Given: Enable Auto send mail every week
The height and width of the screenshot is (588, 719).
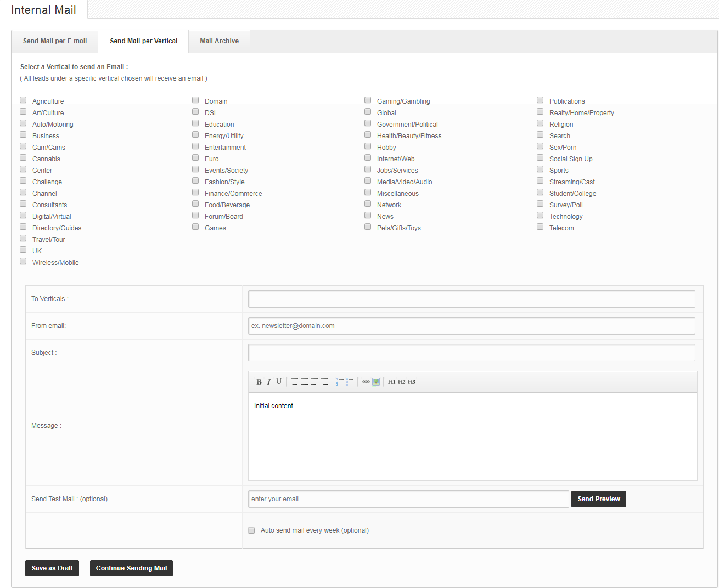Looking at the screenshot, I should point(251,530).
